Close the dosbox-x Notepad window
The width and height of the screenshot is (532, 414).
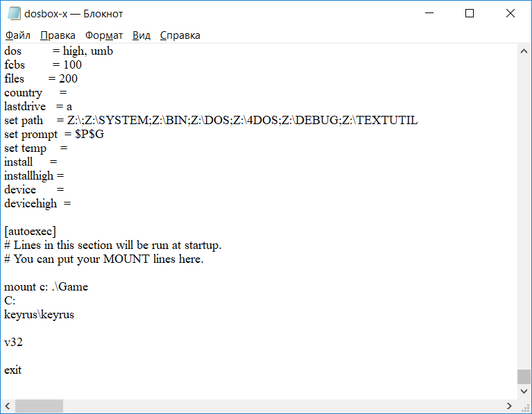(x=510, y=13)
